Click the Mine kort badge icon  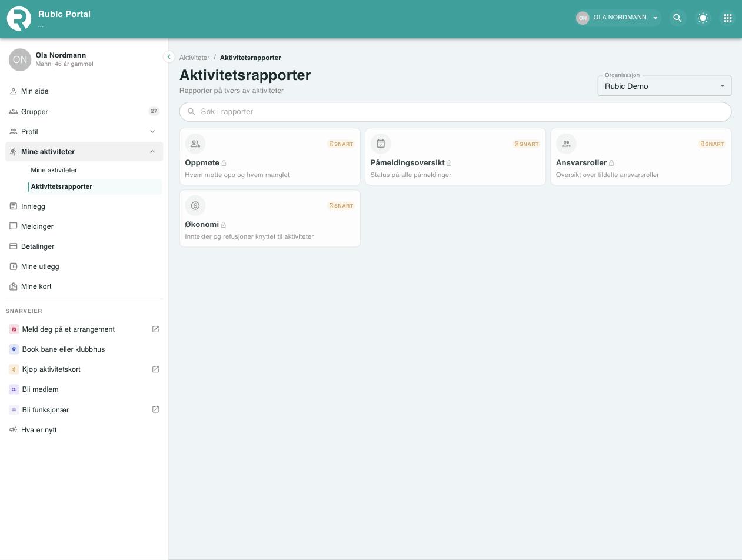14,286
